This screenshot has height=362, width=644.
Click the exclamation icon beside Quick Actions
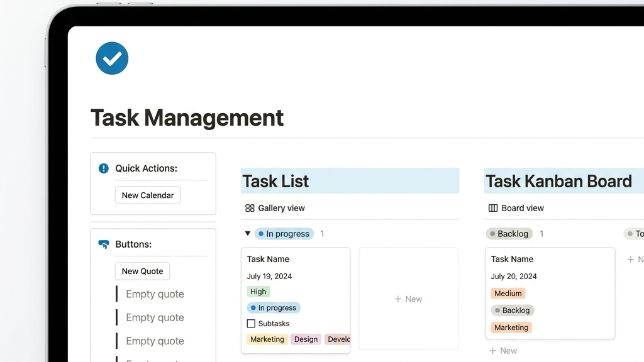pos(104,168)
